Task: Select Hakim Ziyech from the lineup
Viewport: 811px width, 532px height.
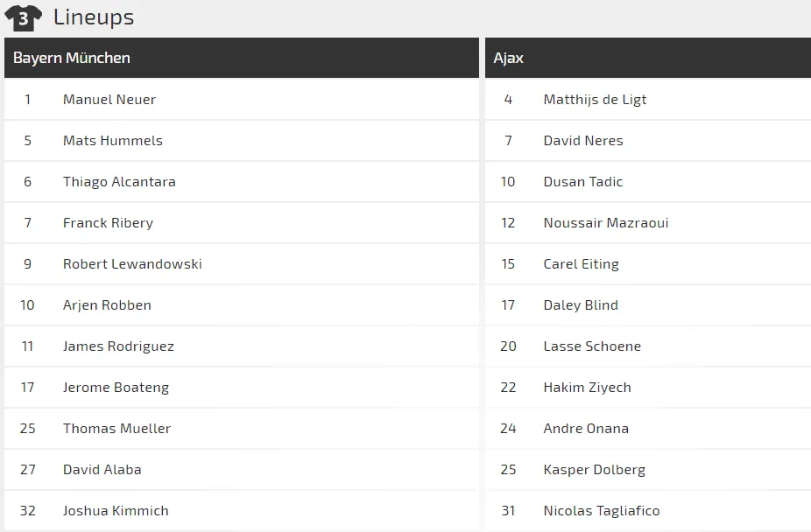Action: tap(587, 388)
